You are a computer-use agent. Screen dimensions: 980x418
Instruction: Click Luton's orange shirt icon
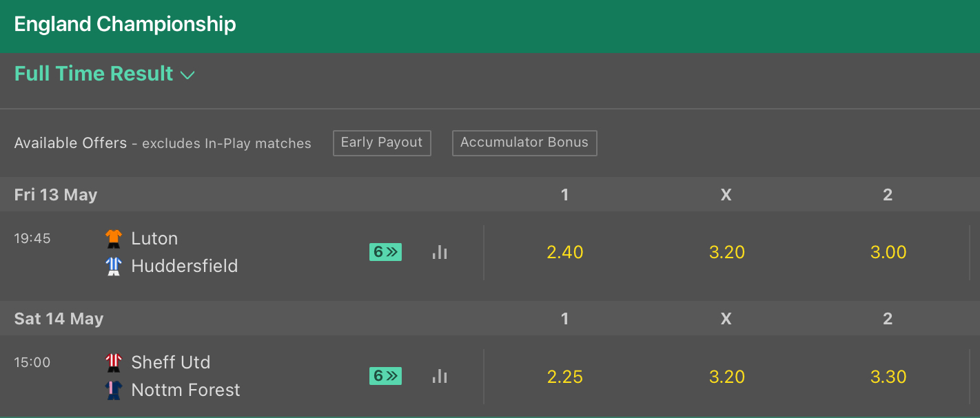click(113, 238)
